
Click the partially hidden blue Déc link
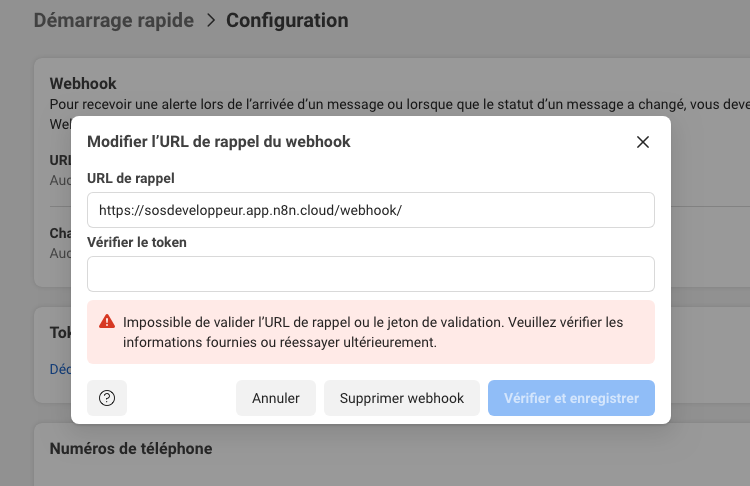point(60,369)
